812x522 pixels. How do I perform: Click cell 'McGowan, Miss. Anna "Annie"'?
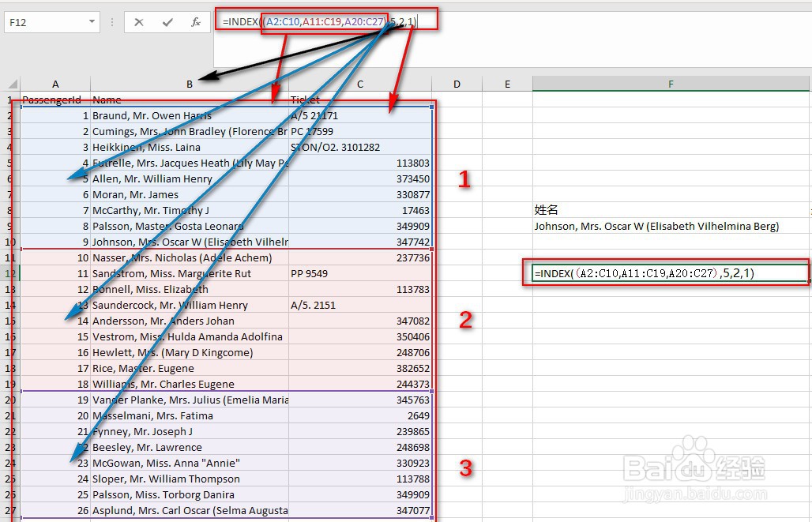[190, 463]
